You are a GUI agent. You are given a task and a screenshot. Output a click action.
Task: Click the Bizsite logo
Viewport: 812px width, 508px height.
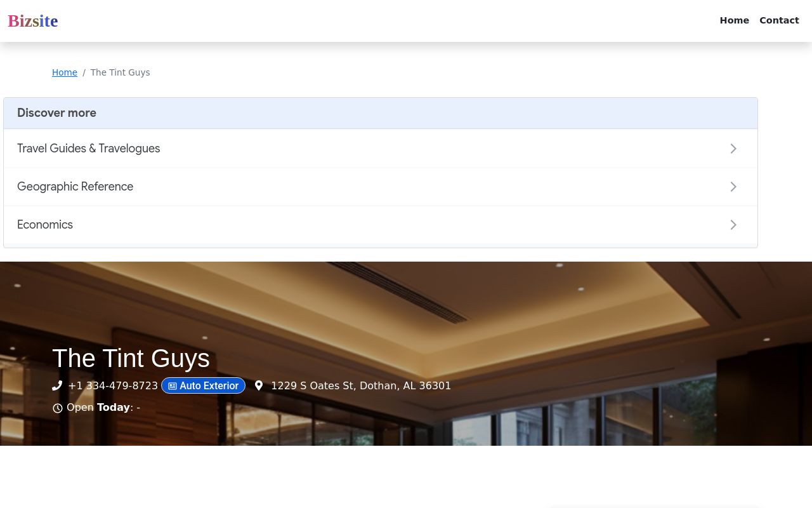pyautogui.click(x=33, y=21)
